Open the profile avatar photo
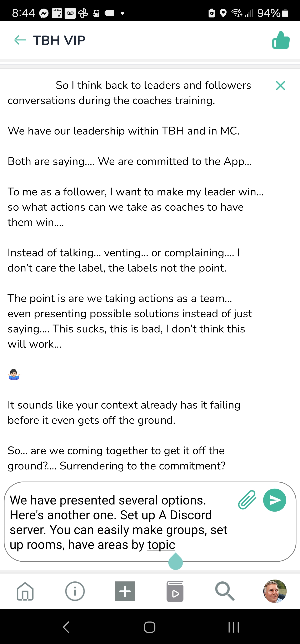Viewport: 300px width, 644px height. [x=275, y=591]
